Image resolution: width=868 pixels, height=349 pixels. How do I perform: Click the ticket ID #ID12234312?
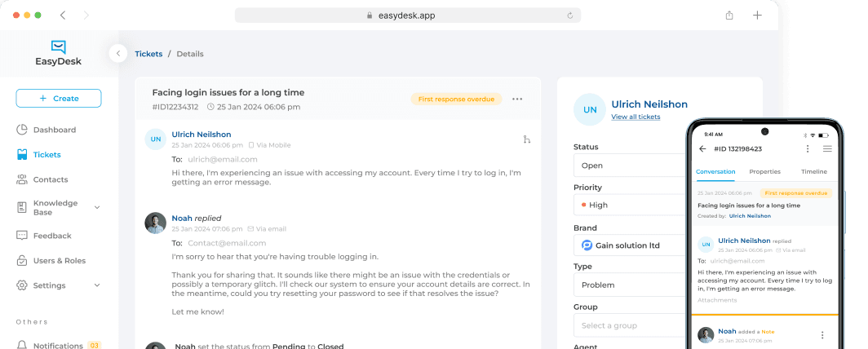click(x=175, y=108)
